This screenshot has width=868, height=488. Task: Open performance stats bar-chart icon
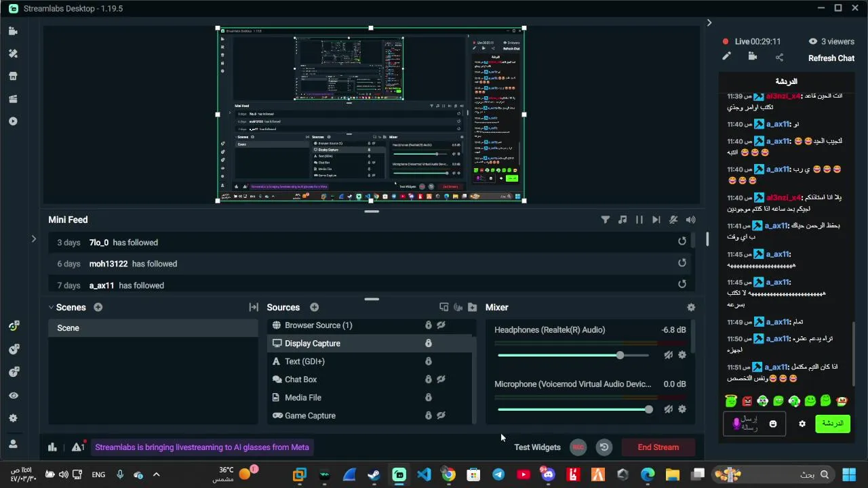tap(52, 447)
